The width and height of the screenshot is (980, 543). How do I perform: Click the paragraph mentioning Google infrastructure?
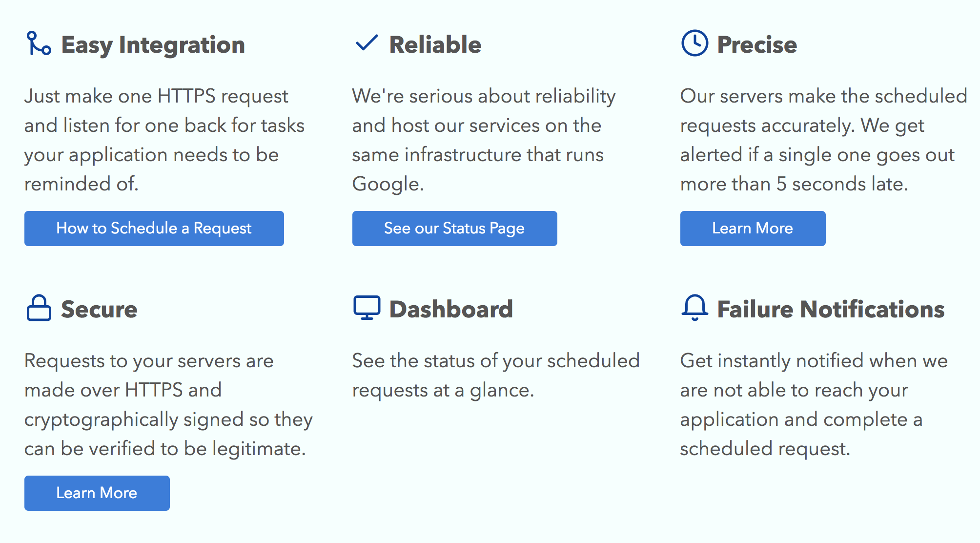483,140
